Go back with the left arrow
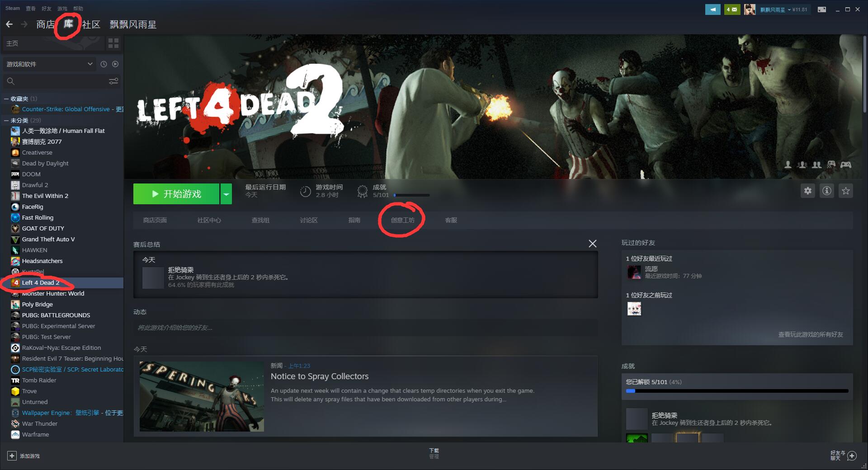Viewport: 868px width, 470px height. click(x=9, y=24)
